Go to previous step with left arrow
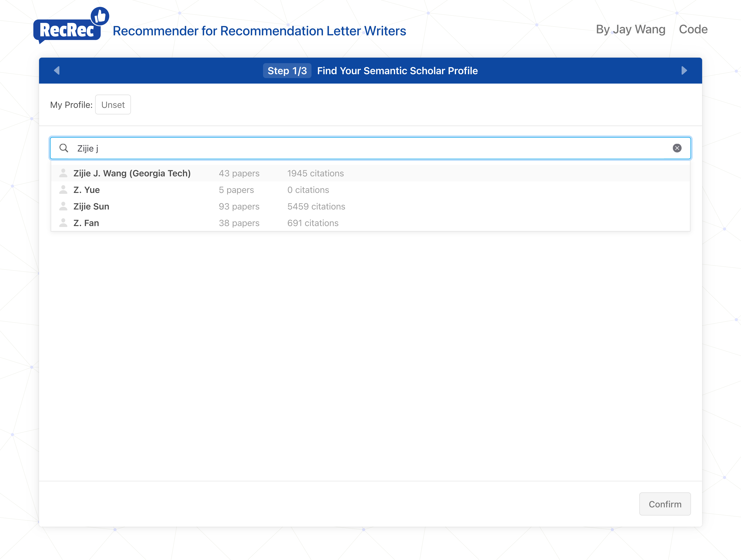741x560 pixels. 57,71
